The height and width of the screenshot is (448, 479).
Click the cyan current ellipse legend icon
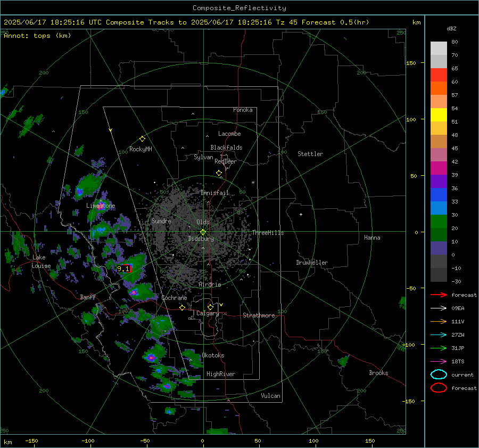[x=439, y=374]
